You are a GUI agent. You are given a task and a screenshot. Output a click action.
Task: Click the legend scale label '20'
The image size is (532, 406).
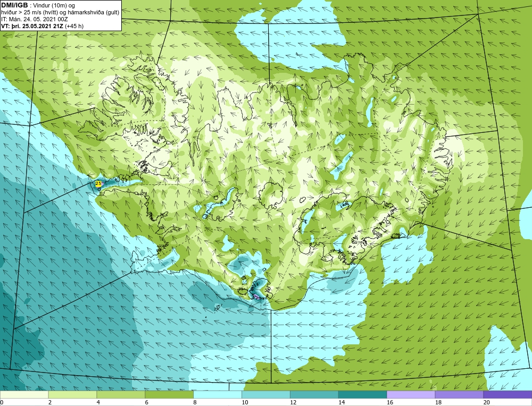point(487,403)
